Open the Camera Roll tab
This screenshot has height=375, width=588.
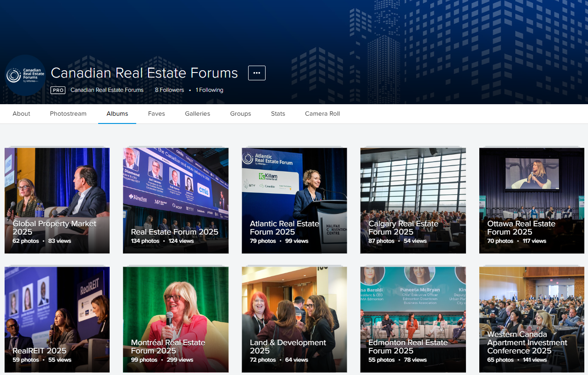tap(322, 114)
